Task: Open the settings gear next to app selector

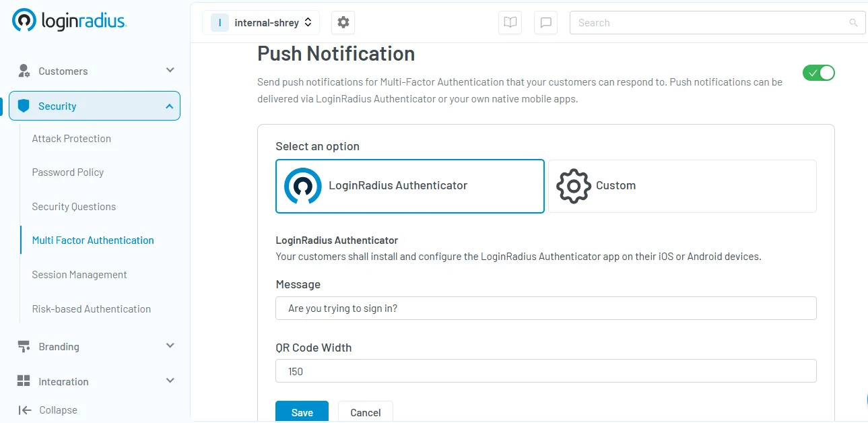Action: 343,22
